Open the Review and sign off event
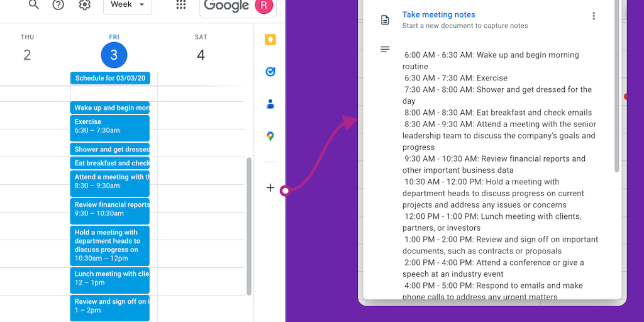The width and height of the screenshot is (644, 322). click(110, 308)
